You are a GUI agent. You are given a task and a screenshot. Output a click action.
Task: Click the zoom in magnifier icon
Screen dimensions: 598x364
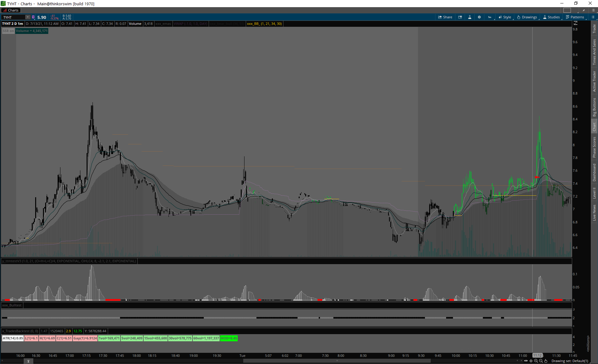point(536,361)
